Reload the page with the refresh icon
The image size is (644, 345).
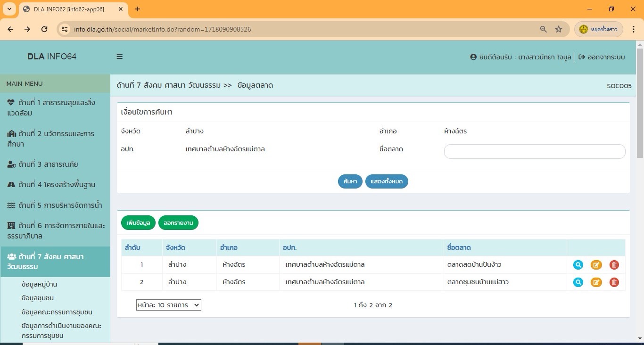pyautogui.click(x=44, y=29)
